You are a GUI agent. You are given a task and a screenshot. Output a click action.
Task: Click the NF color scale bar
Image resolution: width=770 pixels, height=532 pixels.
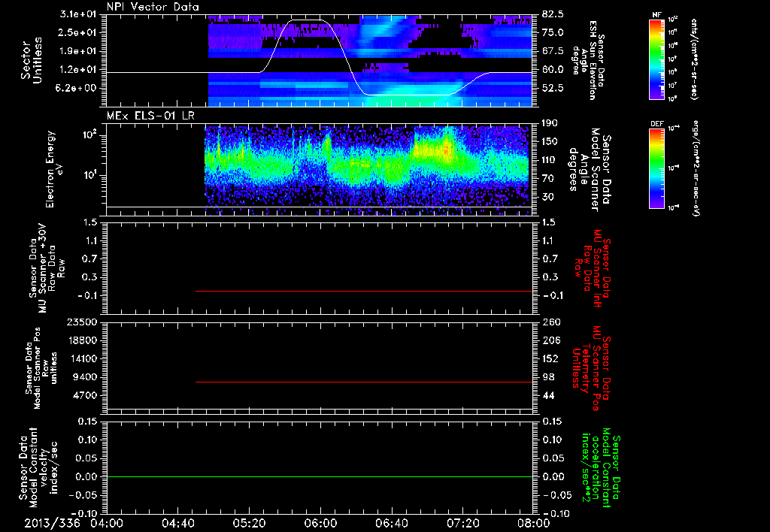tap(656, 59)
